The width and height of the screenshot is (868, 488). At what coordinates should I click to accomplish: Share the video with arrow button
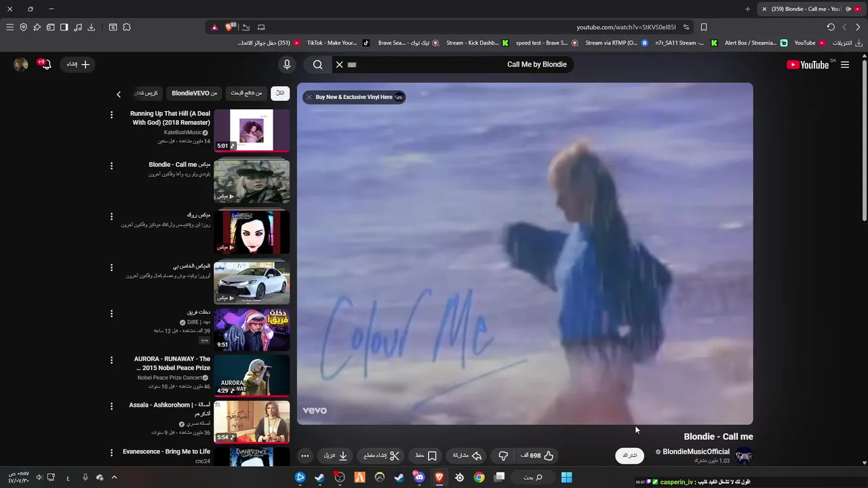[467, 455]
